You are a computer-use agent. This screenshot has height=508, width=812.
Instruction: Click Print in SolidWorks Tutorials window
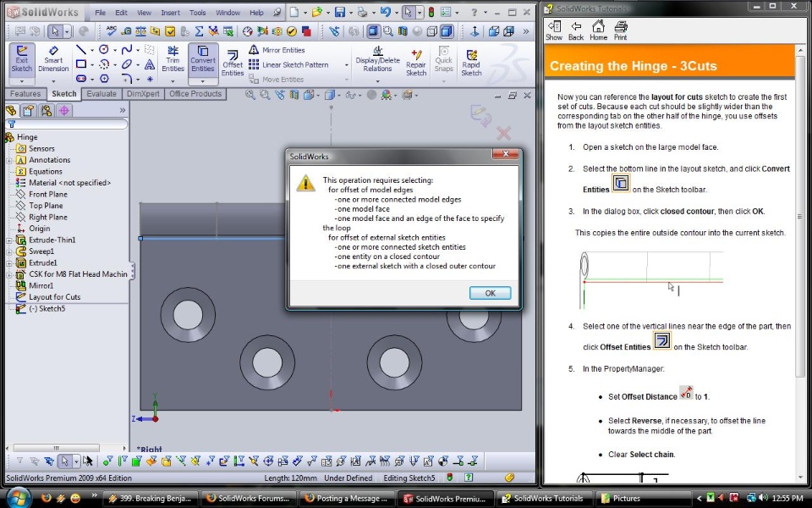tap(620, 30)
